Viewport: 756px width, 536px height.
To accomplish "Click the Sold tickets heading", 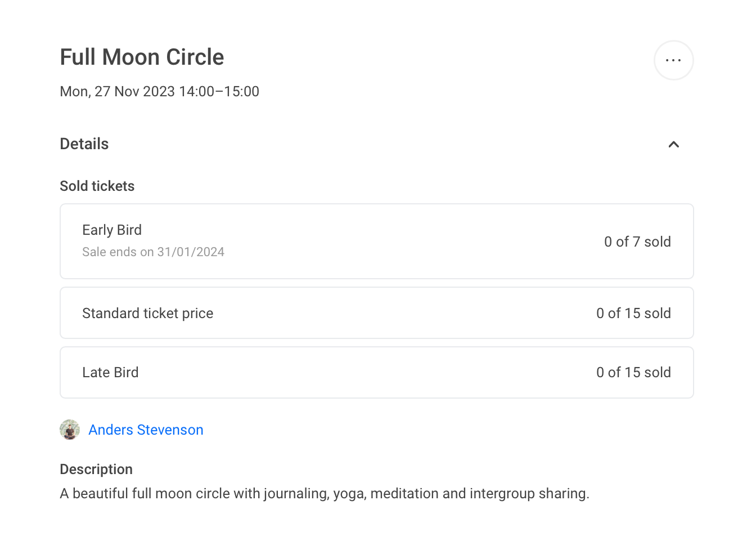I will pos(97,186).
